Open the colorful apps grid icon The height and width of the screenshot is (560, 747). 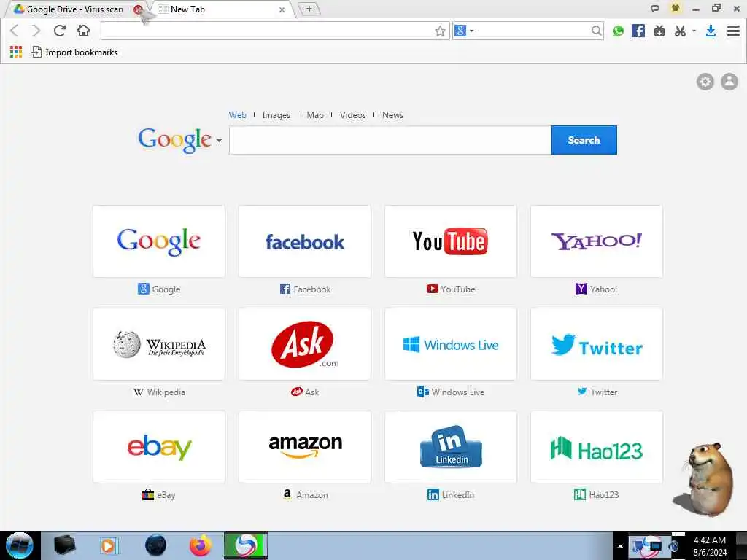click(x=16, y=52)
